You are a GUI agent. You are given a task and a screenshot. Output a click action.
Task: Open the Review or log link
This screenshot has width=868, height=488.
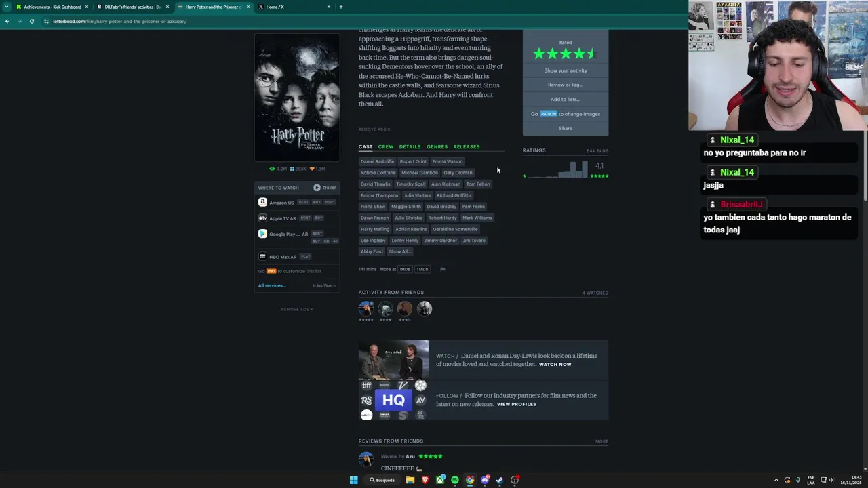click(566, 85)
